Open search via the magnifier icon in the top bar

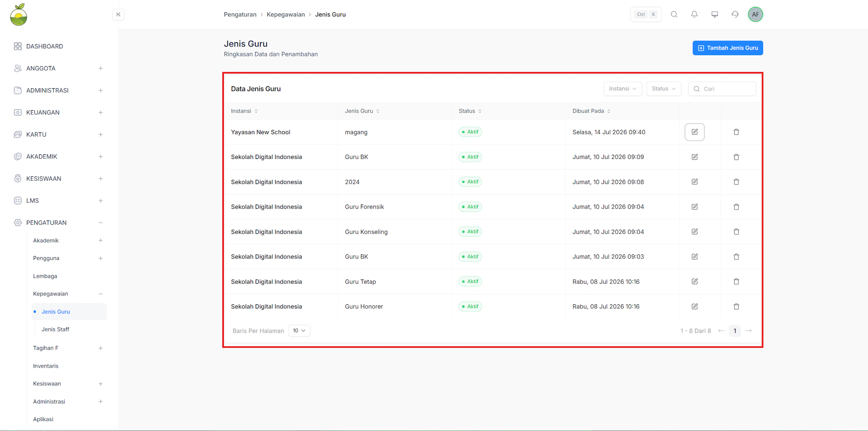tap(674, 14)
